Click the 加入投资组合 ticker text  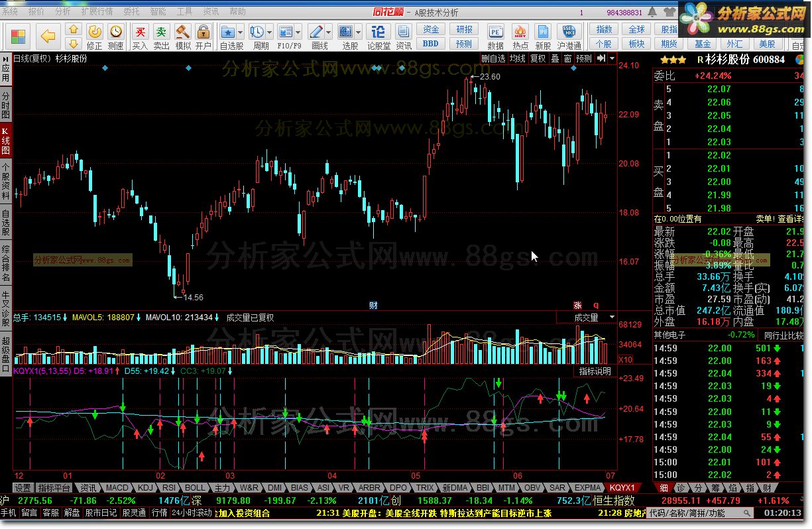tap(245, 512)
